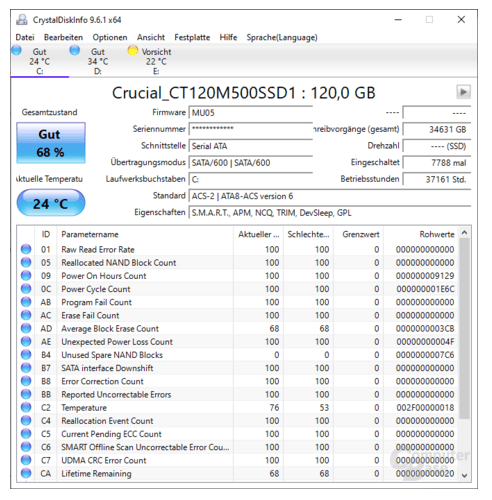The image size is (492, 500).
Task: Click status icon of Lifetime Remaining
Action: coord(26,473)
